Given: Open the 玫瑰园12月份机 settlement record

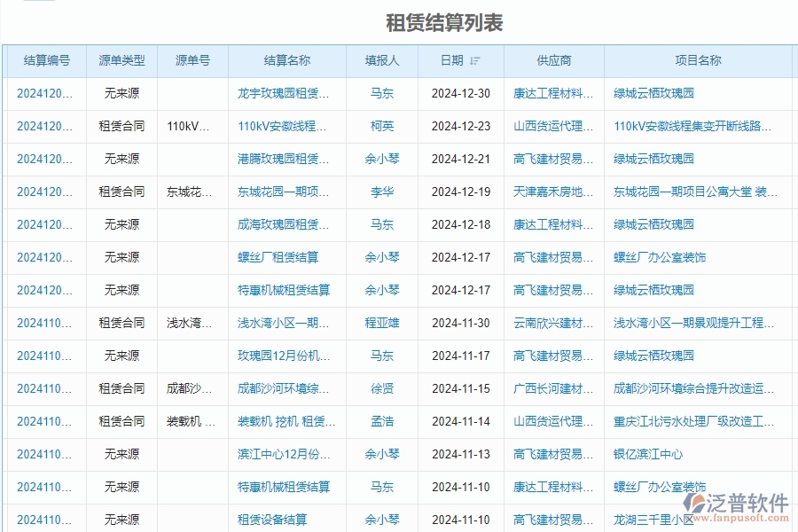Looking at the screenshot, I should pos(286,356).
